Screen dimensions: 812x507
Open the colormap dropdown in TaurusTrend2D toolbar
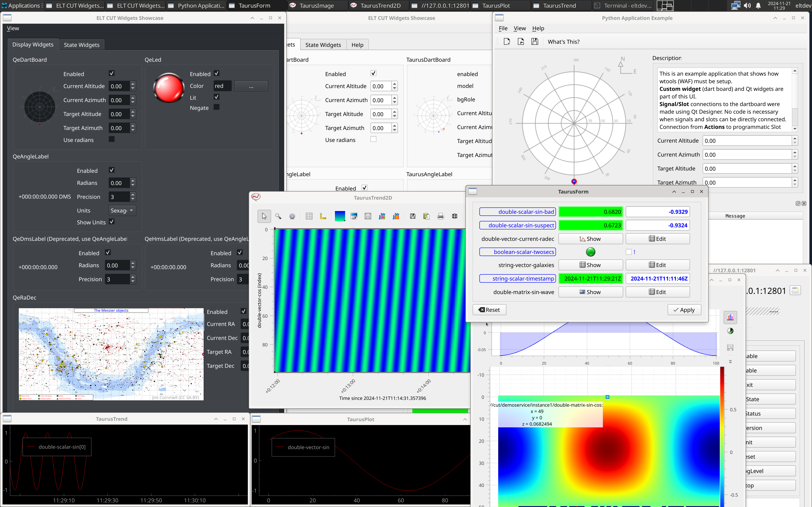tap(340, 216)
